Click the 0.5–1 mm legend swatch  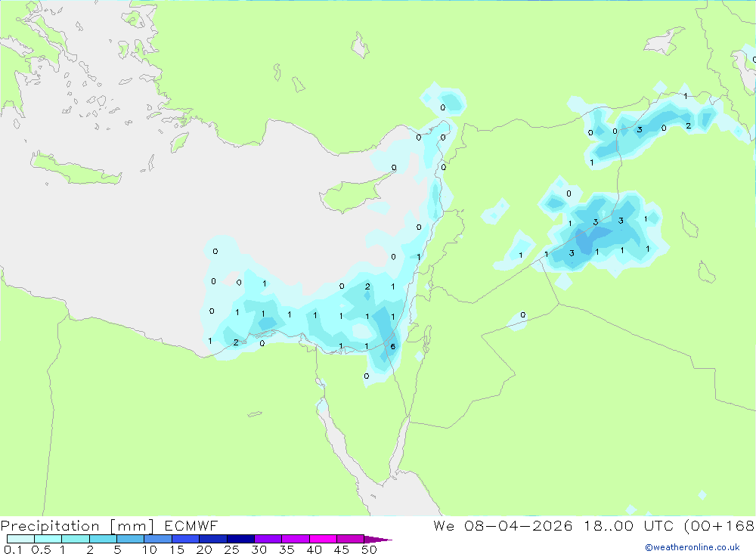point(48,539)
